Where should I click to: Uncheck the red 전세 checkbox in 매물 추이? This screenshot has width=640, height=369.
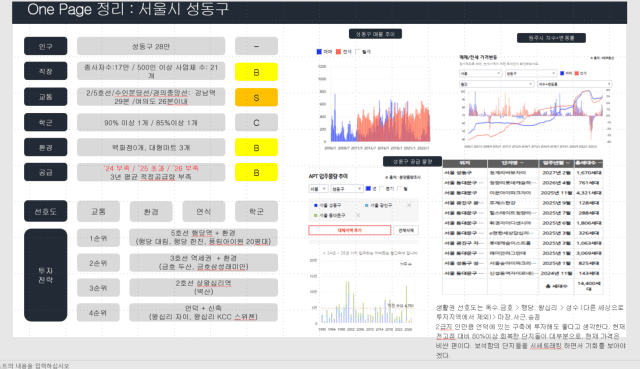coord(338,52)
